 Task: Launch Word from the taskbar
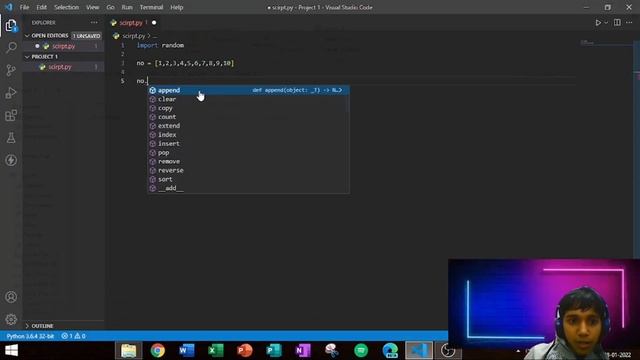point(187,351)
